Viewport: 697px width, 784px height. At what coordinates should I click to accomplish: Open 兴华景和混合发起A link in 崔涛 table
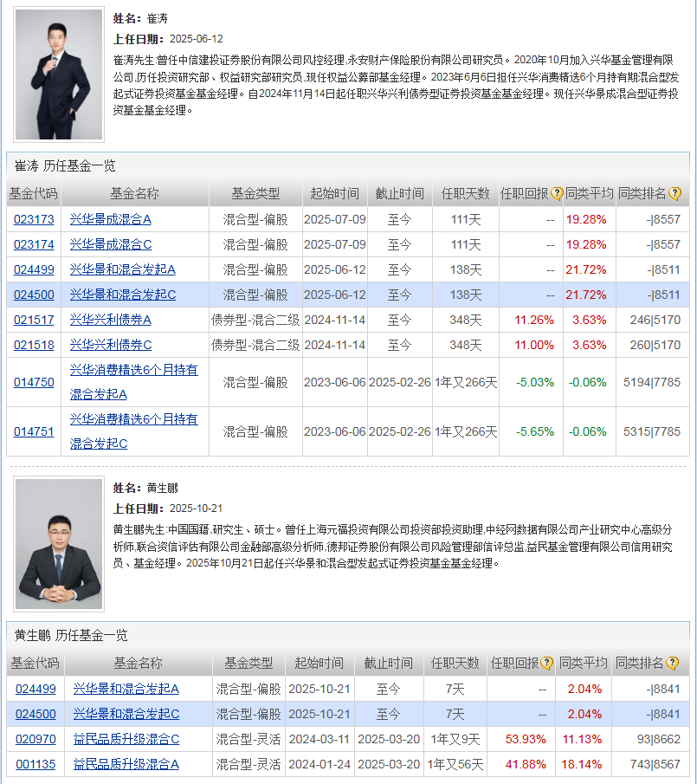(x=122, y=269)
